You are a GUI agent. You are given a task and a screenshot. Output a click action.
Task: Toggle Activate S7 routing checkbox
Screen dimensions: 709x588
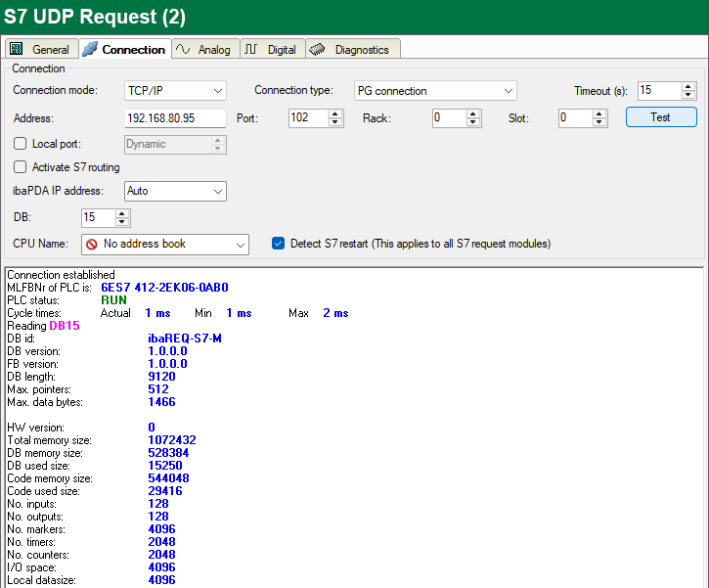pyautogui.click(x=21, y=167)
